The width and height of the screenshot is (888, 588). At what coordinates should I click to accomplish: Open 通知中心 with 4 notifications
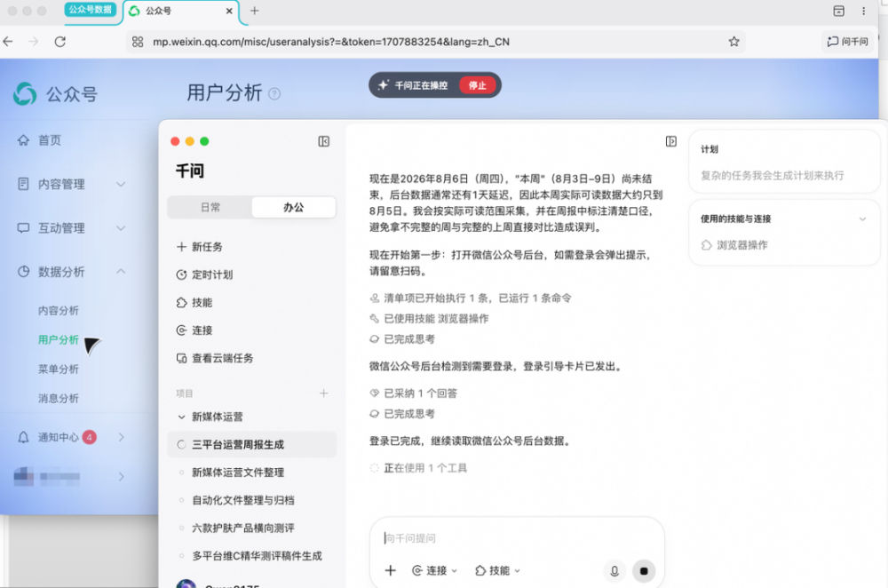tap(72, 437)
